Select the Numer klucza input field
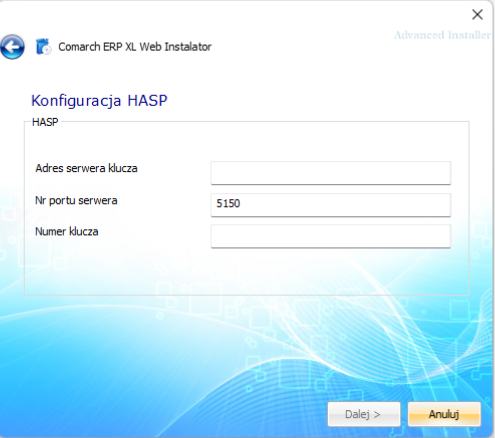 331,236
